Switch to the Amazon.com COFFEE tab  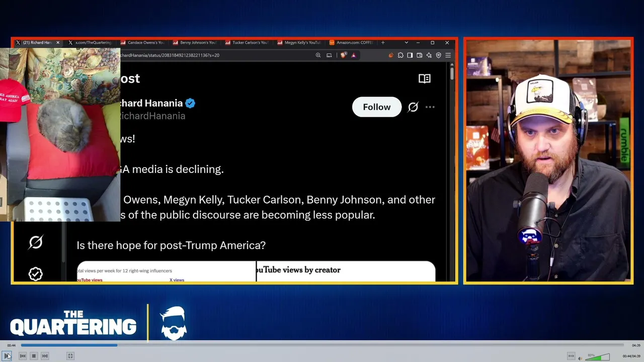tap(351, 43)
